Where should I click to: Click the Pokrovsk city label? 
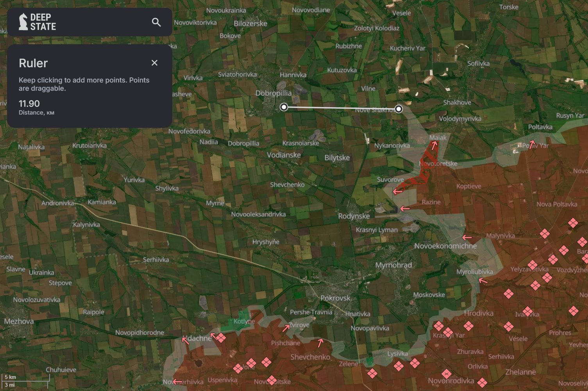(x=336, y=298)
